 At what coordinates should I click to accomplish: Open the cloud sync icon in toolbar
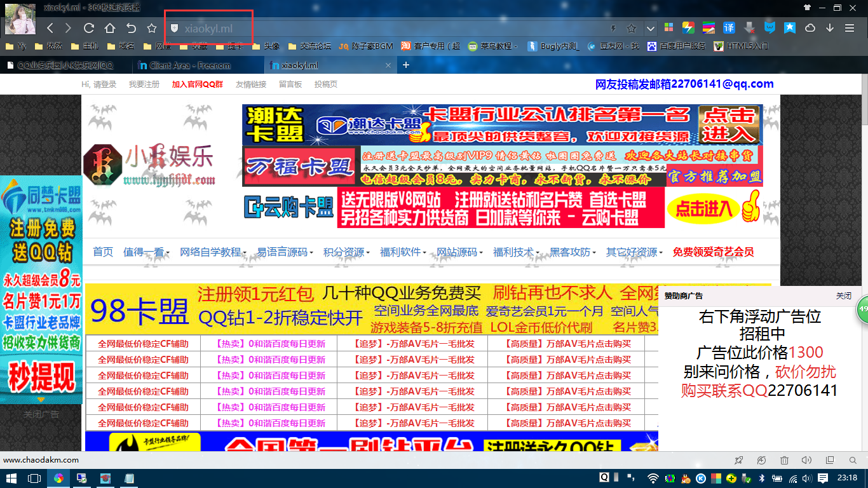coord(810,28)
